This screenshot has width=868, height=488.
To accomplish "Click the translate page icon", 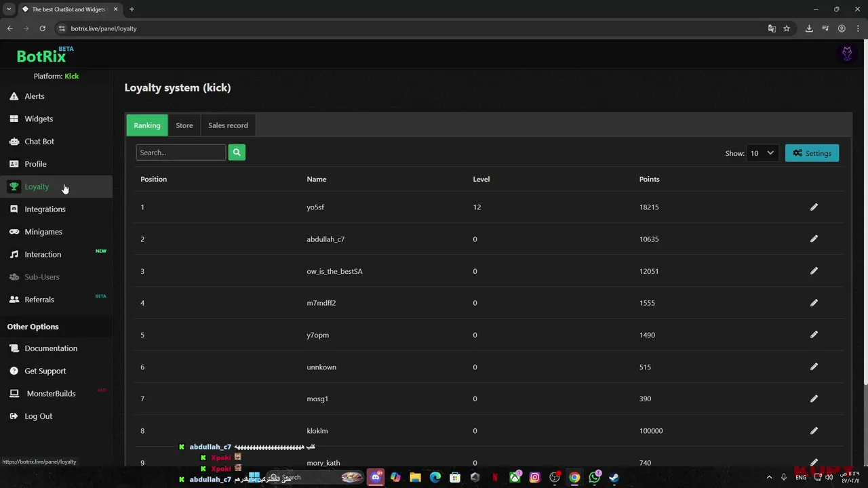I will (772, 28).
